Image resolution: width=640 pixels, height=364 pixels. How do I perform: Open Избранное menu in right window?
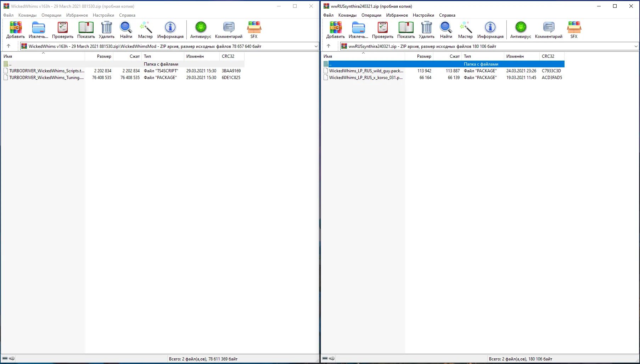click(397, 15)
